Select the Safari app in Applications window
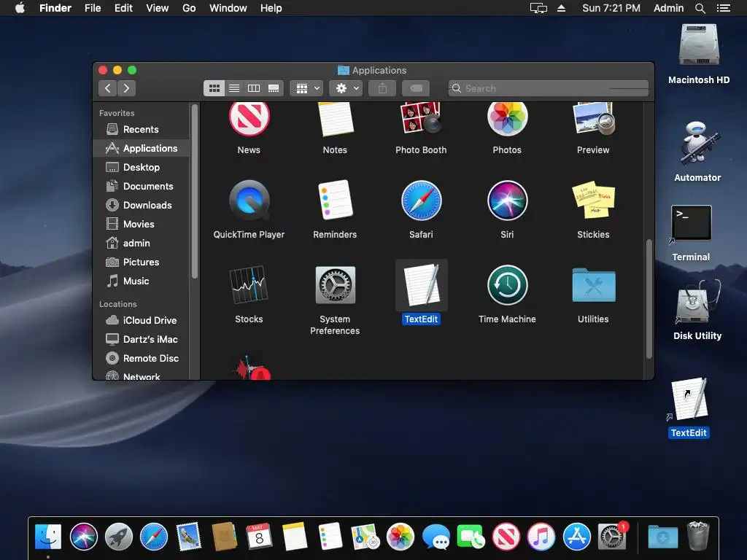Screen dimensions: 747x560 [421, 201]
